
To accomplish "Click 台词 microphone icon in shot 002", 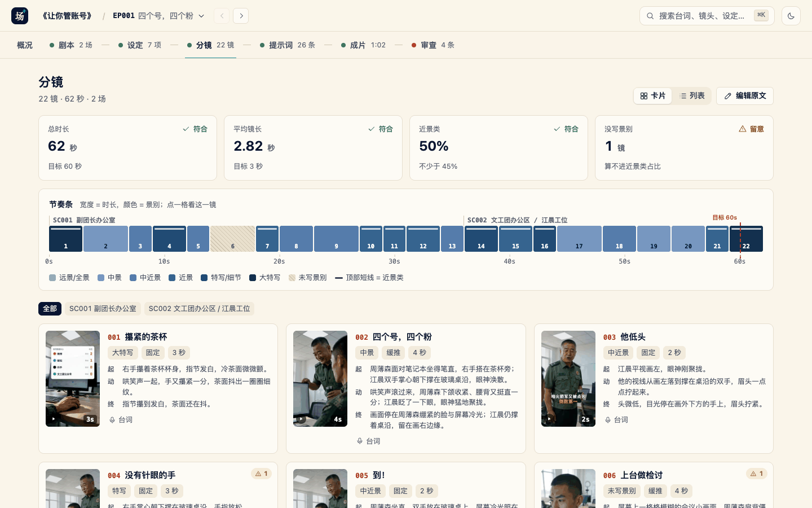I will click(360, 441).
